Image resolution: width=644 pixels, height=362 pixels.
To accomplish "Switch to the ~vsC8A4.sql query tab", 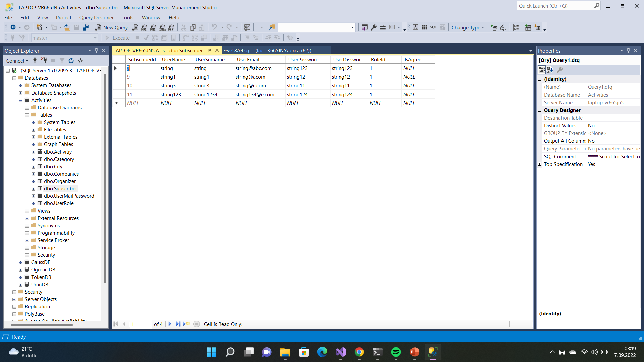I will coord(268,51).
